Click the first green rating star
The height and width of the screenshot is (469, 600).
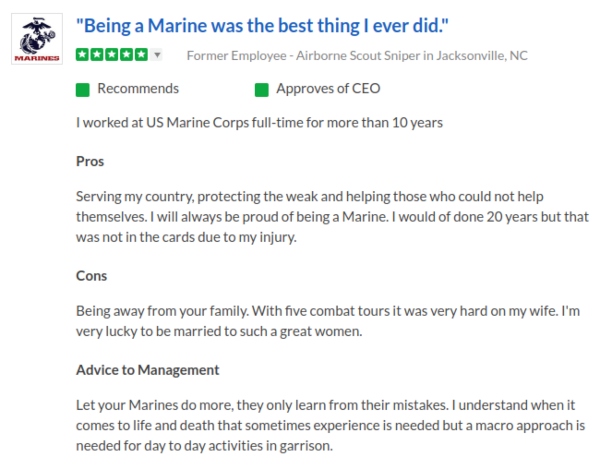click(x=82, y=55)
